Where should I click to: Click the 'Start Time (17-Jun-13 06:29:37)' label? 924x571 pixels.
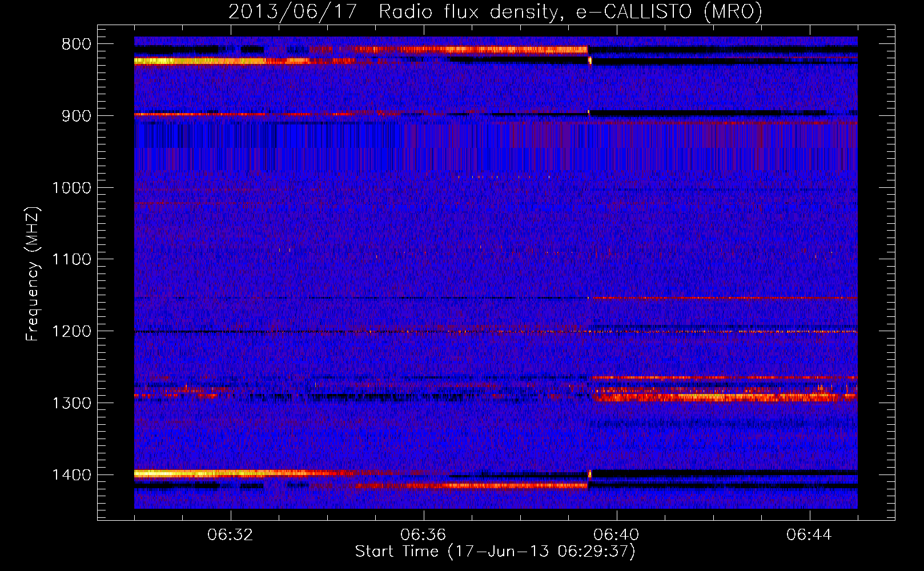[x=495, y=552]
